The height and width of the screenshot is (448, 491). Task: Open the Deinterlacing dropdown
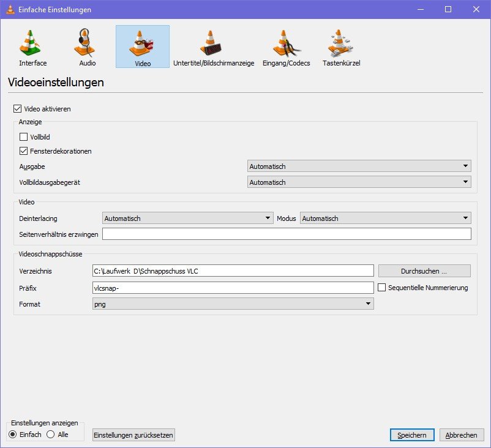click(187, 218)
